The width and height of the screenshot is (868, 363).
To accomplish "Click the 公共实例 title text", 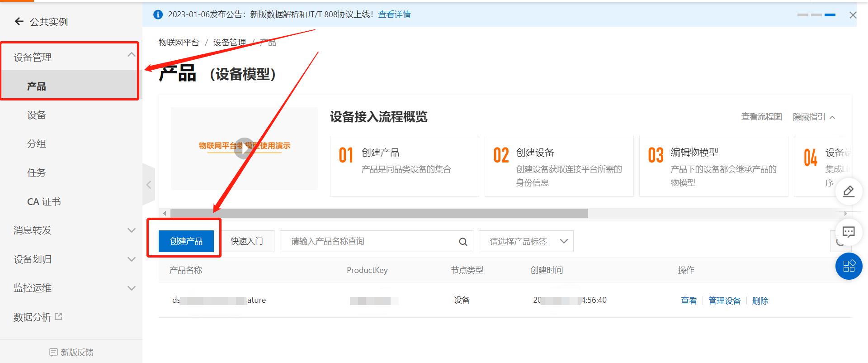I will point(49,22).
